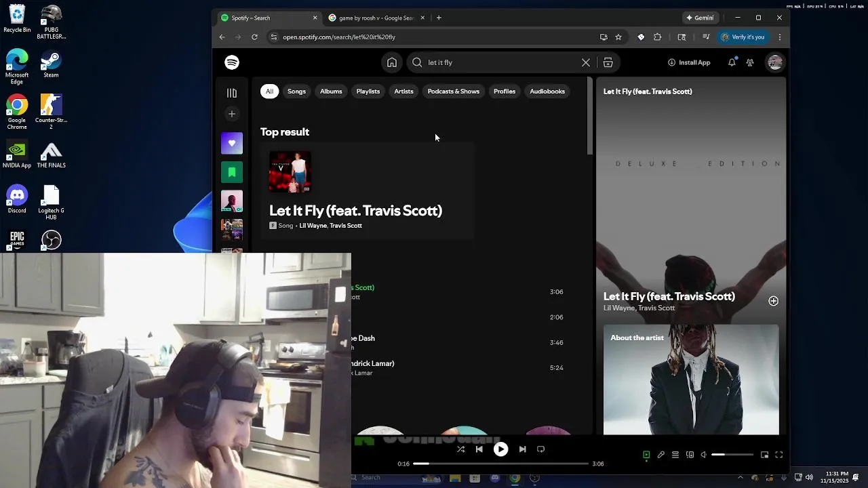Toggle lyrics microphone icon
The width and height of the screenshot is (868, 488).
click(660, 455)
